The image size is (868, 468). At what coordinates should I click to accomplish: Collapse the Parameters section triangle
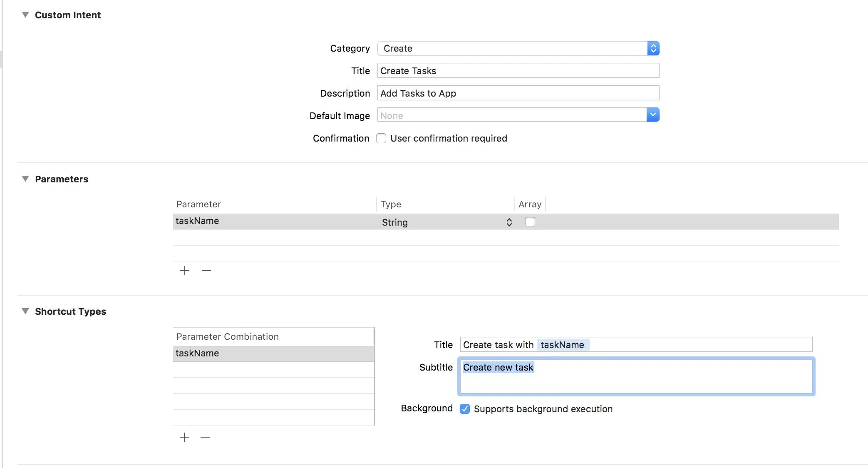(x=25, y=179)
